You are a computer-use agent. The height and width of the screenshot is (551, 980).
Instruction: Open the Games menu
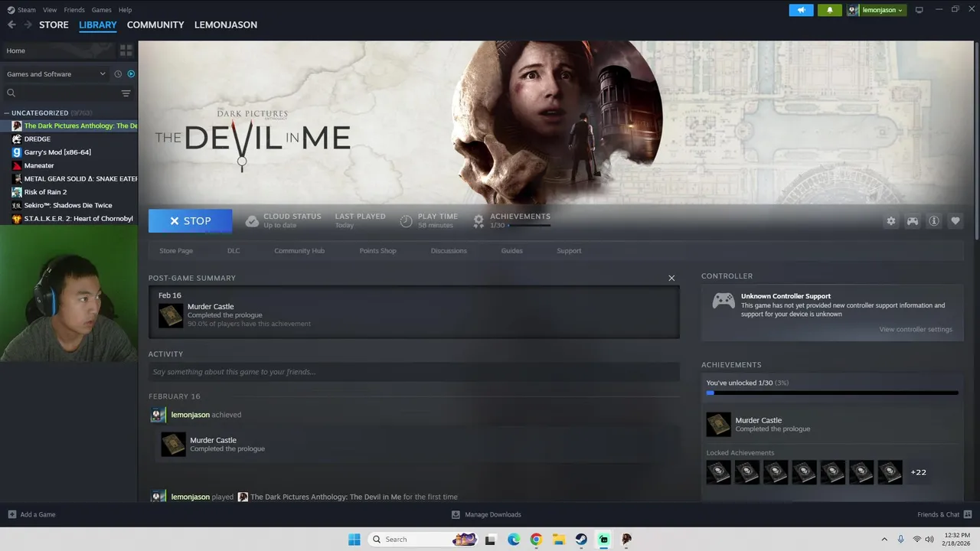click(x=101, y=10)
